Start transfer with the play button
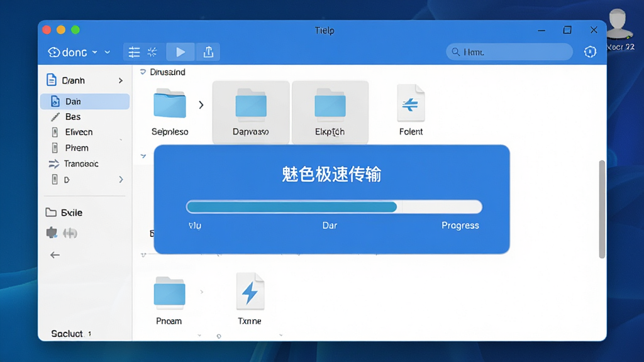The image size is (644, 362). [x=180, y=52]
